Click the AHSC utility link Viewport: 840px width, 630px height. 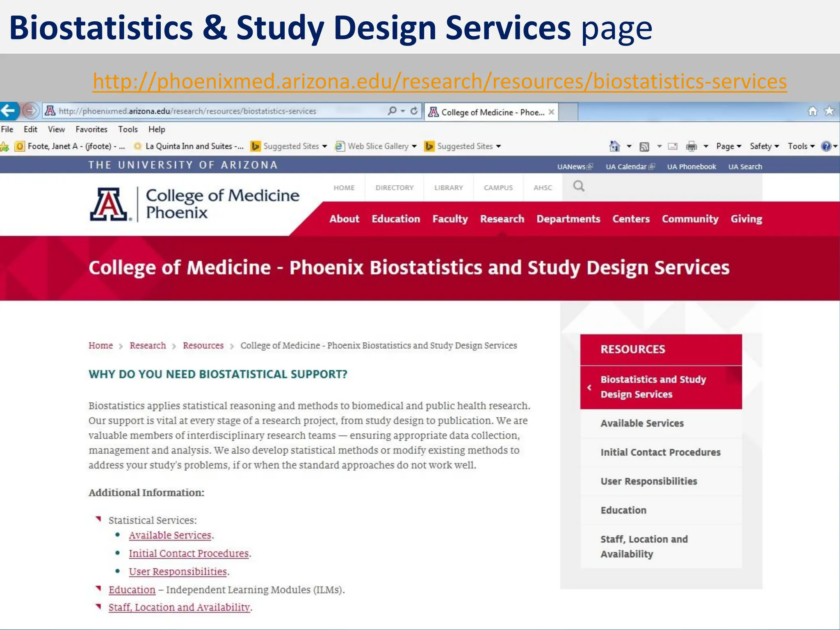click(543, 188)
